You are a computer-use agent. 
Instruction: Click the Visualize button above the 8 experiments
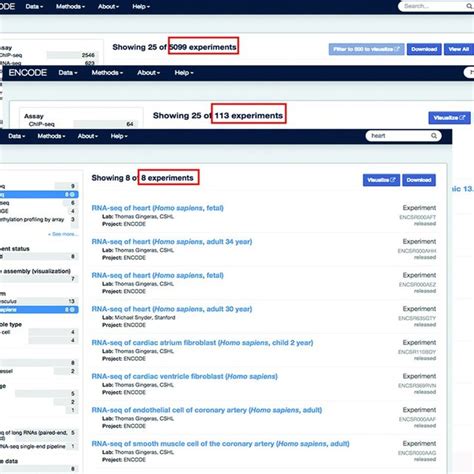coord(381,180)
